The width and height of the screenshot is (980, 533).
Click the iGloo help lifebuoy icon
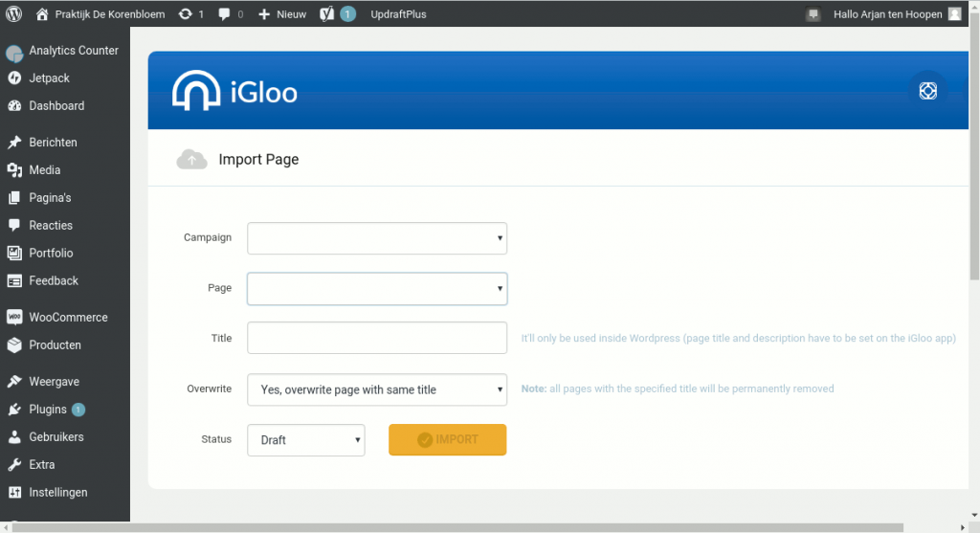click(x=926, y=91)
